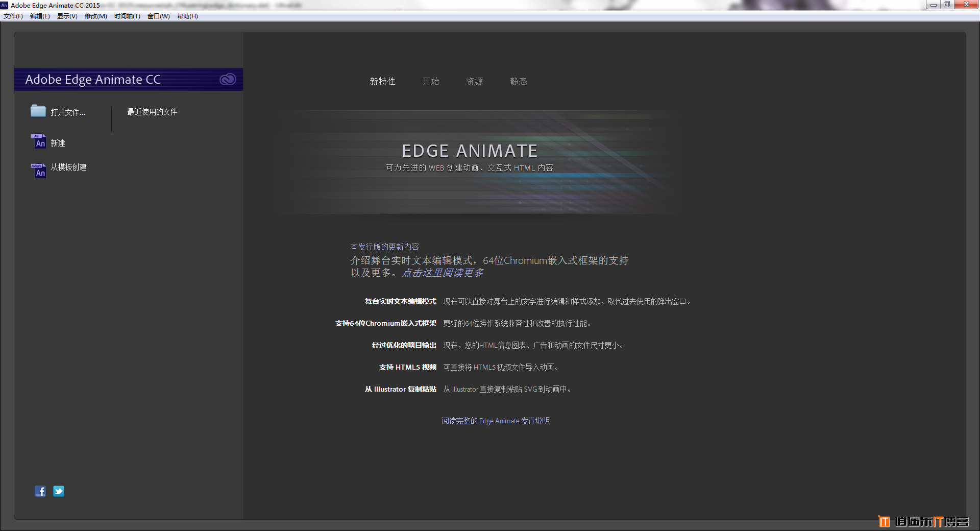
Task: Click the 最近使用的文件 heading
Action: pos(152,112)
